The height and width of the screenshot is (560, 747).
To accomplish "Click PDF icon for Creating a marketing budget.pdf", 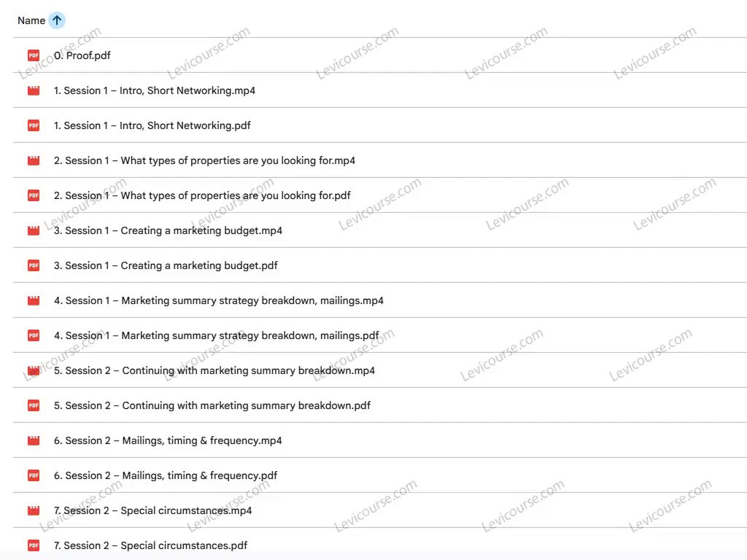I will coord(34,265).
